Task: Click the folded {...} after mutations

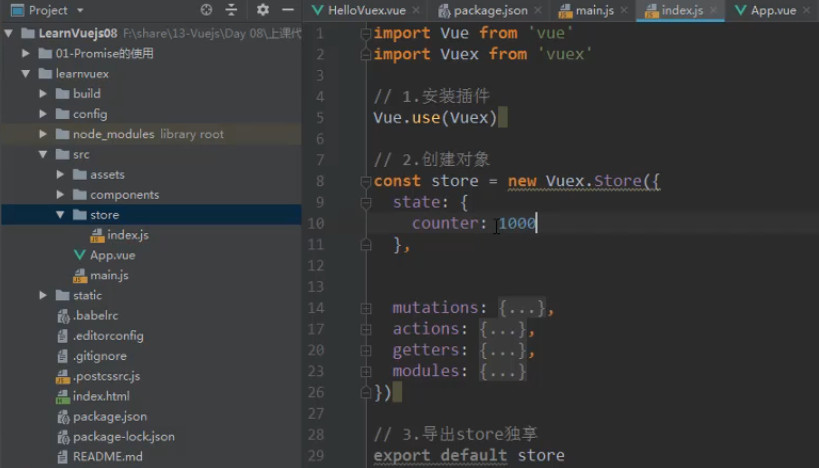Action: tap(522, 308)
